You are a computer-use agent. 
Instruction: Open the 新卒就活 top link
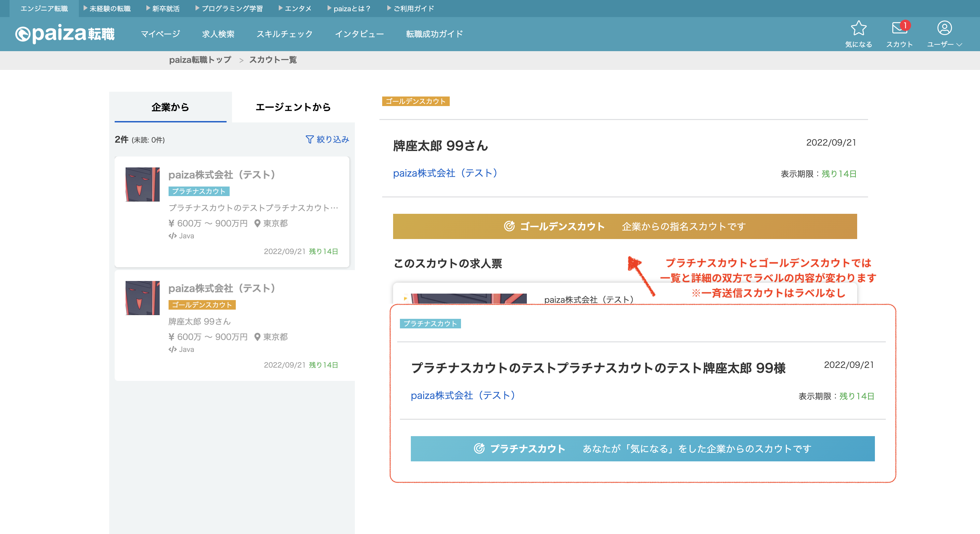(163, 9)
